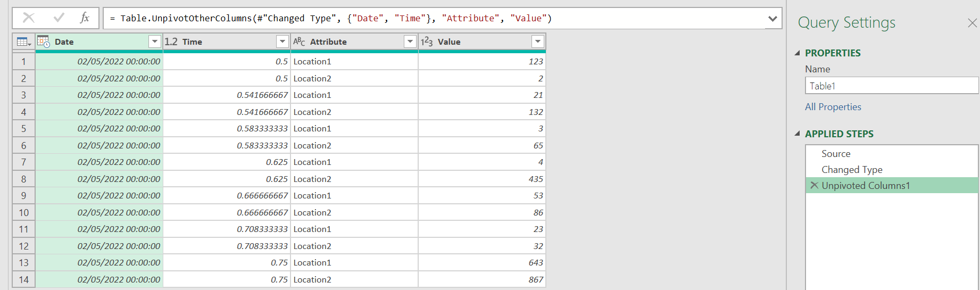This screenshot has height=290, width=980.
Task: Delete the Unpivoted Columns1 step
Action: [x=814, y=185]
